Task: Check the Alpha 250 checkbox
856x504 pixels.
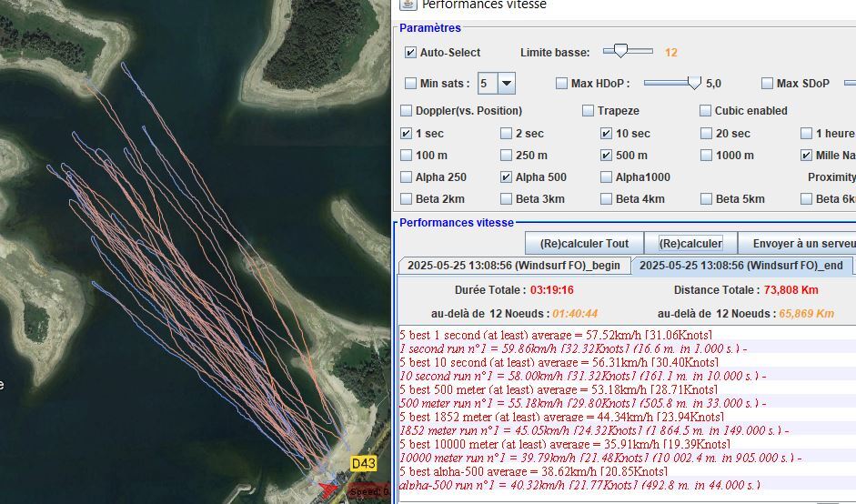Action: pos(406,176)
